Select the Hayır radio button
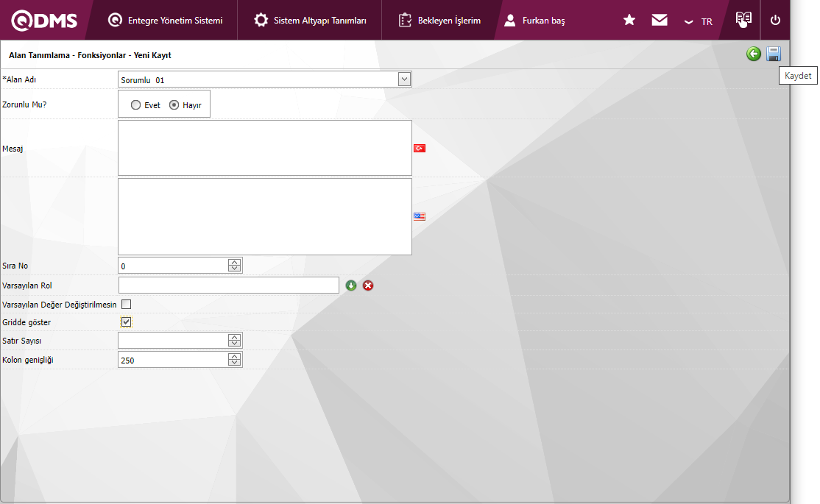The height and width of the screenshot is (504, 820). pyautogui.click(x=174, y=105)
